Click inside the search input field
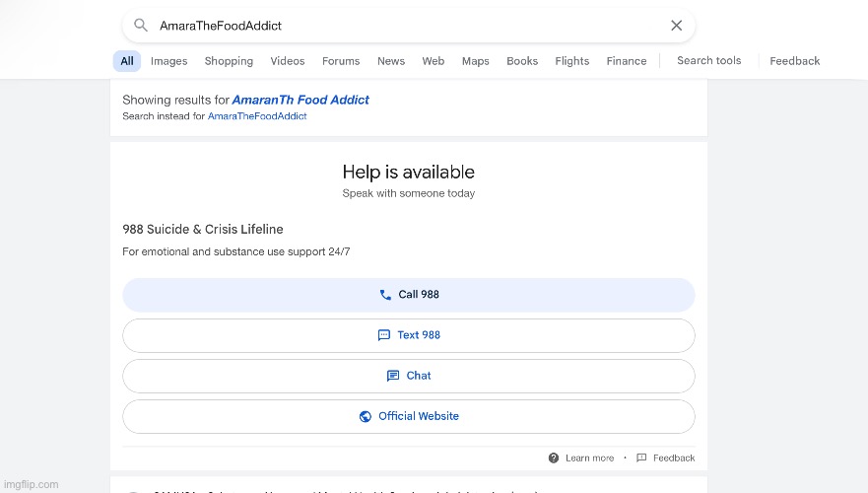The width and height of the screenshot is (868, 493). [394, 26]
